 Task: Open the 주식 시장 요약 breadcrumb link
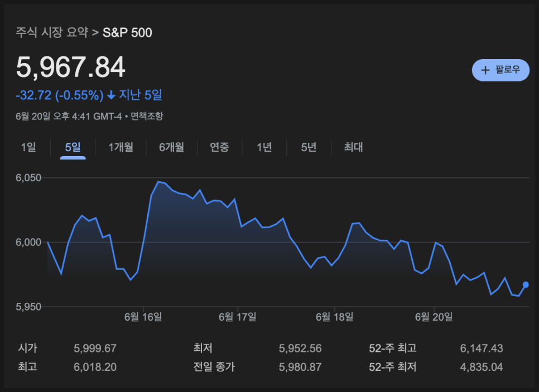click(52, 32)
